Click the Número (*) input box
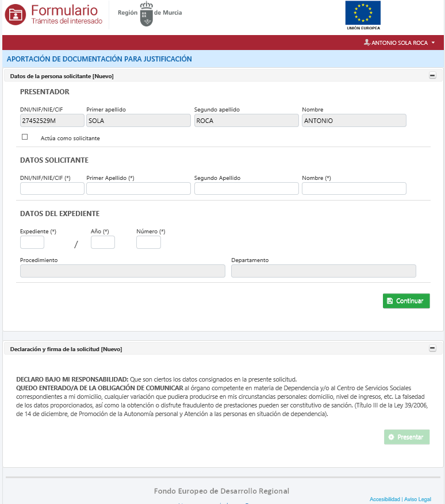Viewport: 445px width, 504px height. point(148,243)
